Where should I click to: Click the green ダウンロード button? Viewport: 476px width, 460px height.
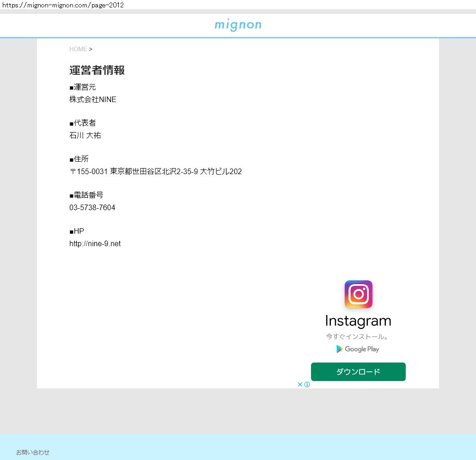click(358, 372)
